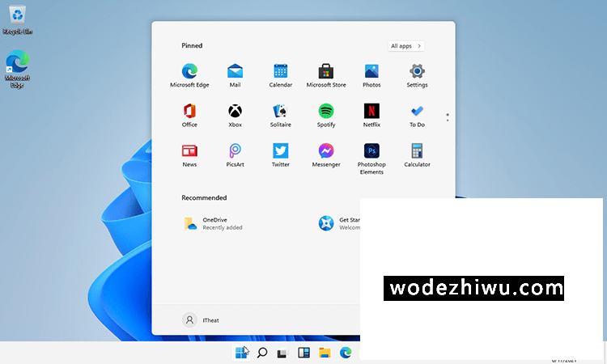Go to next pinned apps page dots
Screen dimensions: 607x364
448,117
